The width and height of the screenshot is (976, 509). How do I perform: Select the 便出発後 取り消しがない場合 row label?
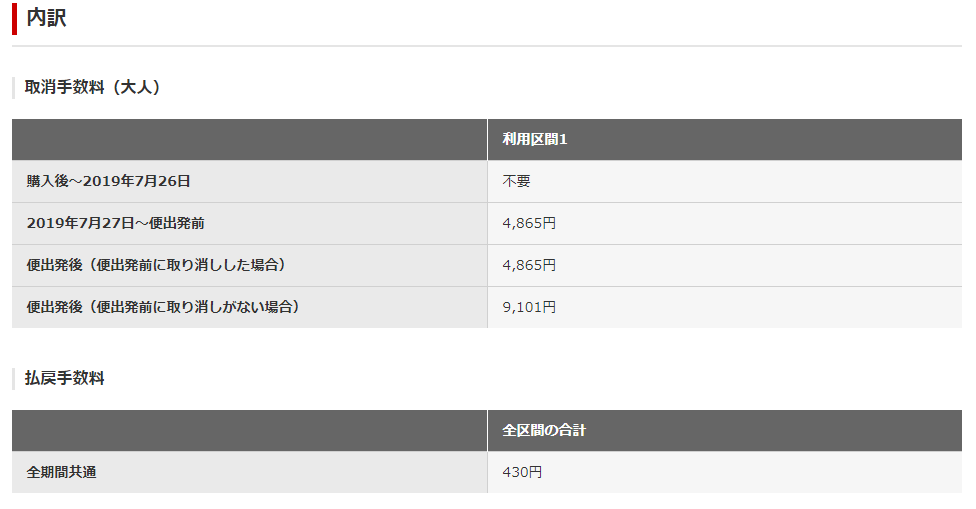pos(163,307)
